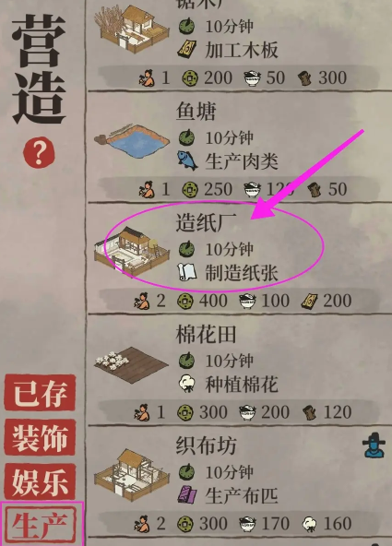Screen dimensions: 392x546
Task: Click the wood plank icon beside 加工木板
Action: click(187, 49)
